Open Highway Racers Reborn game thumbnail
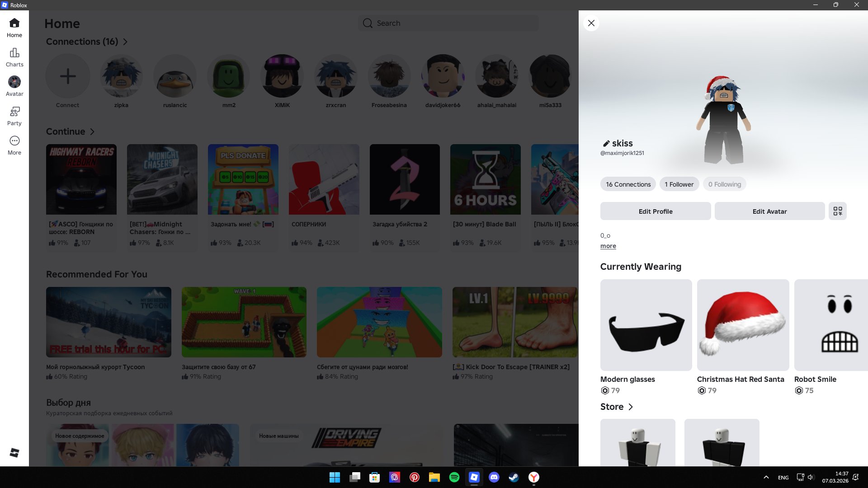 click(x=81, y=179)
